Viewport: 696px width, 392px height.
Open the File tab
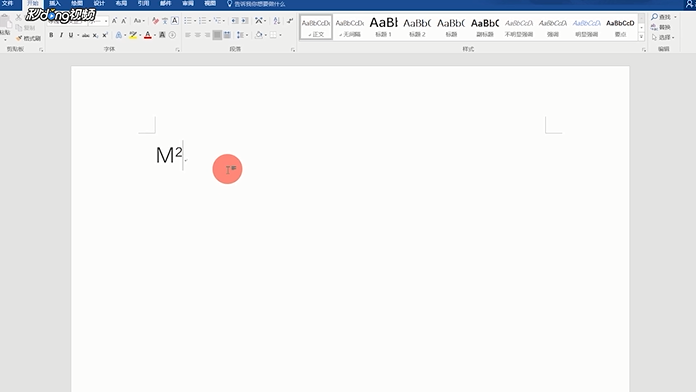[7, 4]
